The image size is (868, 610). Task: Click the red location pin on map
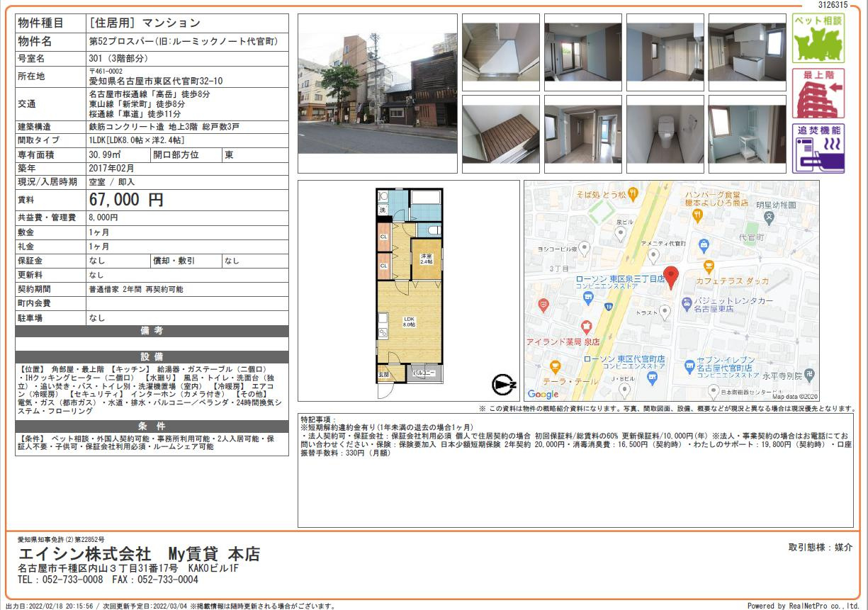click(671, 277)
